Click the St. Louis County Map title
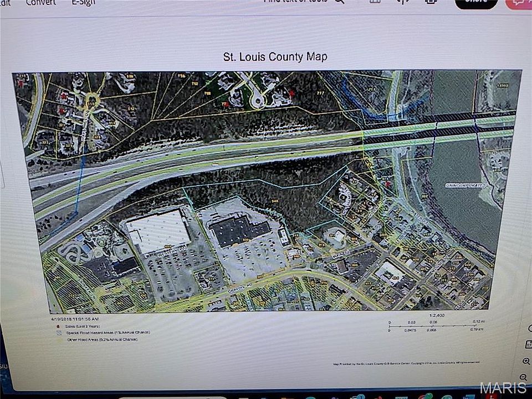 [275, 57]
